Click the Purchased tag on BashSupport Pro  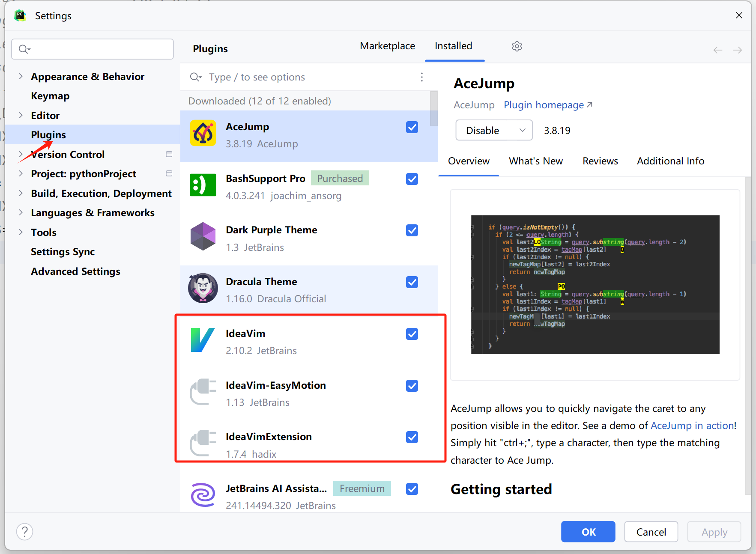340,179
